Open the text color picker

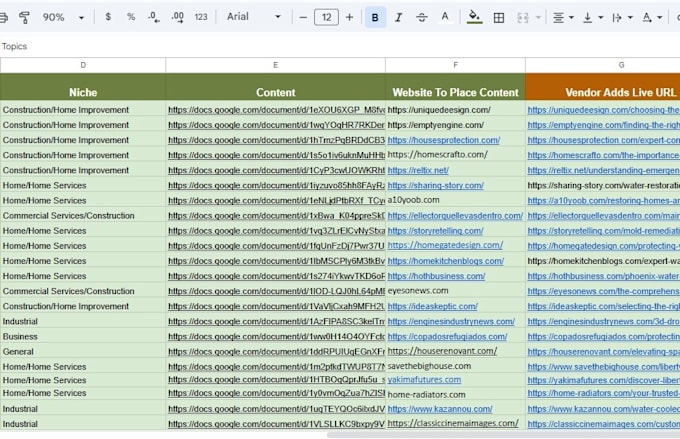click(x=445, y=17)
